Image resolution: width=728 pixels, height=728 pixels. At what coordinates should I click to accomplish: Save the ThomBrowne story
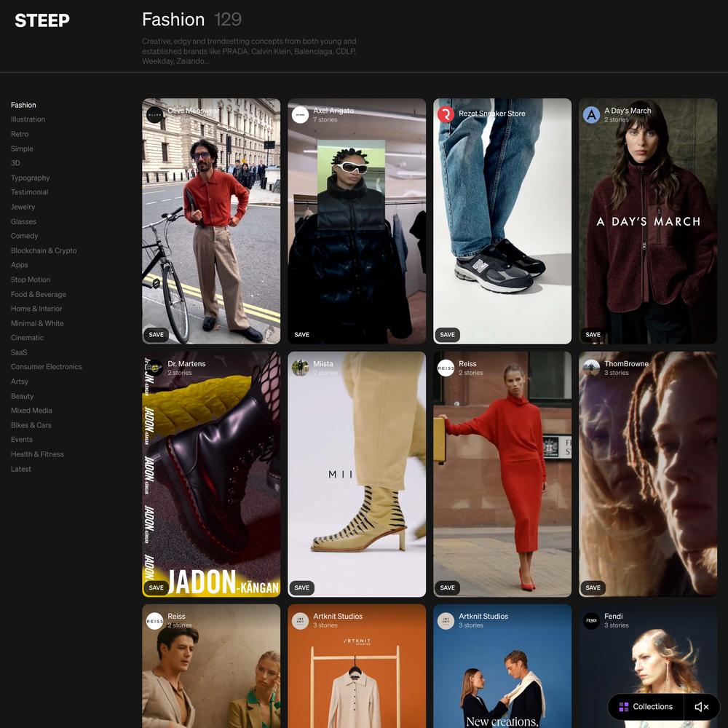(x=593, y=587)
